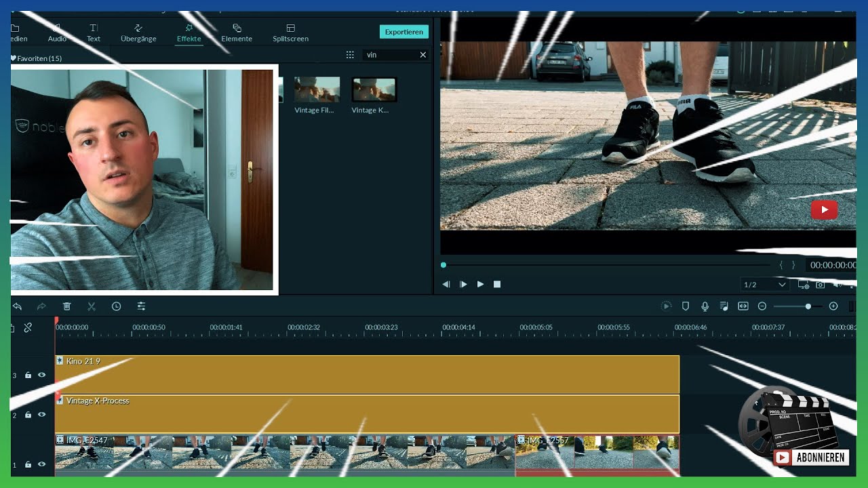Zoom in the timeline with plus icon
The height and width of the screenshot is (488, 868).
point(833,306)
